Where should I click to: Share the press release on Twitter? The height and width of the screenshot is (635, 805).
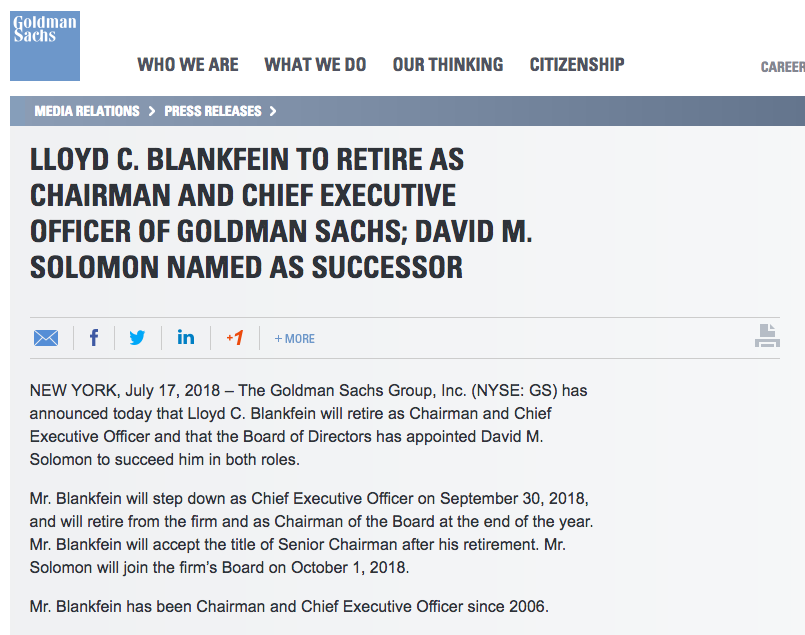[137, 338]
